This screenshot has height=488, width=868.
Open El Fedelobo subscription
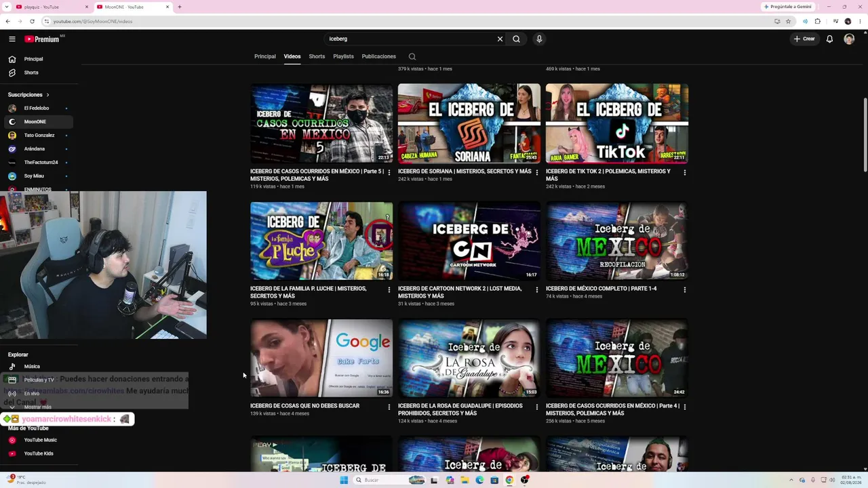[39, 108]
